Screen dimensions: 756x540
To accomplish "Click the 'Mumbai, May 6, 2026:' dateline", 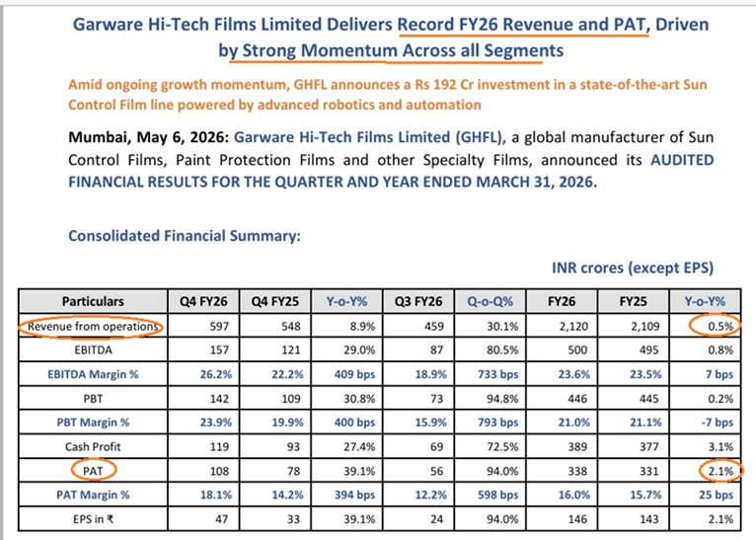I will [x=148, y=137].
